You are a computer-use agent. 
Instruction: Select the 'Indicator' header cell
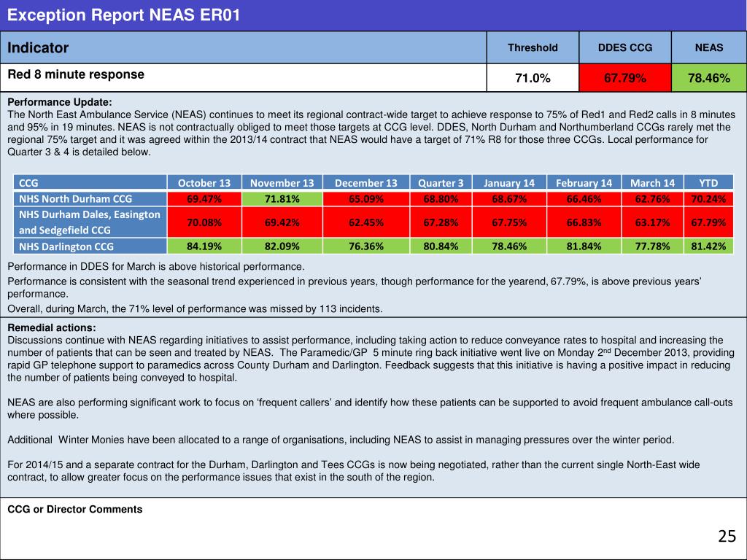click(x=243, y=47)
